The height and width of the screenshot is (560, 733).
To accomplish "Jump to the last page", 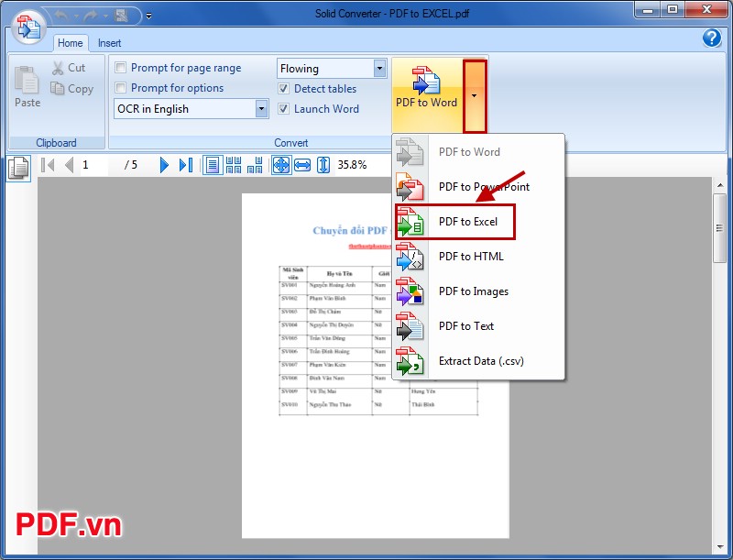I will 186,165.
